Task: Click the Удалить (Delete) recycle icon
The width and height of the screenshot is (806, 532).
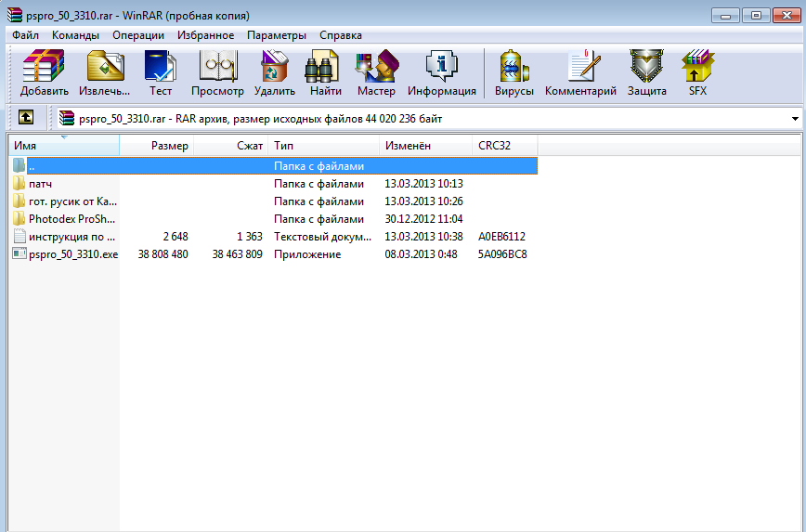Action: click(274, 66)
